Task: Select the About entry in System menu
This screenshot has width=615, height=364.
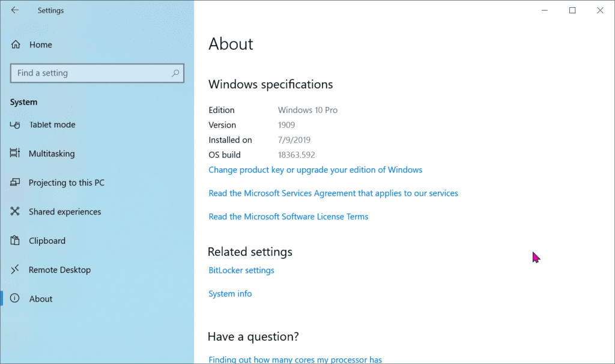Action: [41, 299]
